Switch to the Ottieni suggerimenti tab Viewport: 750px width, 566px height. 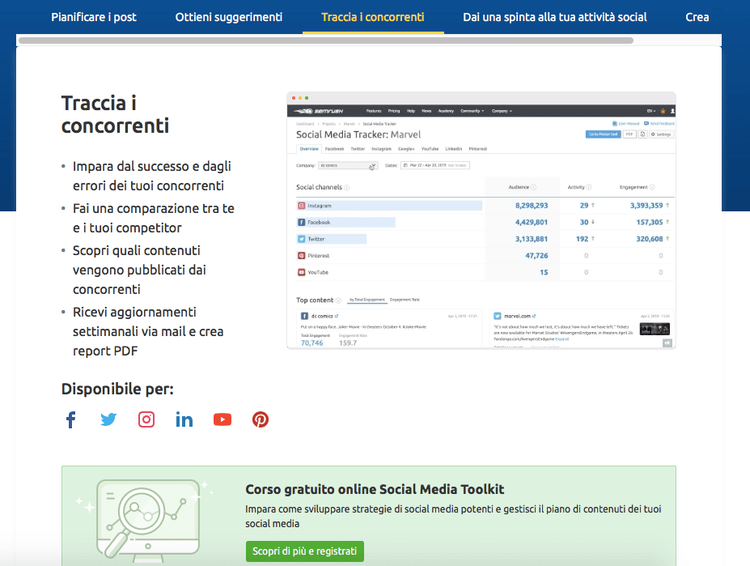point(229,17)
